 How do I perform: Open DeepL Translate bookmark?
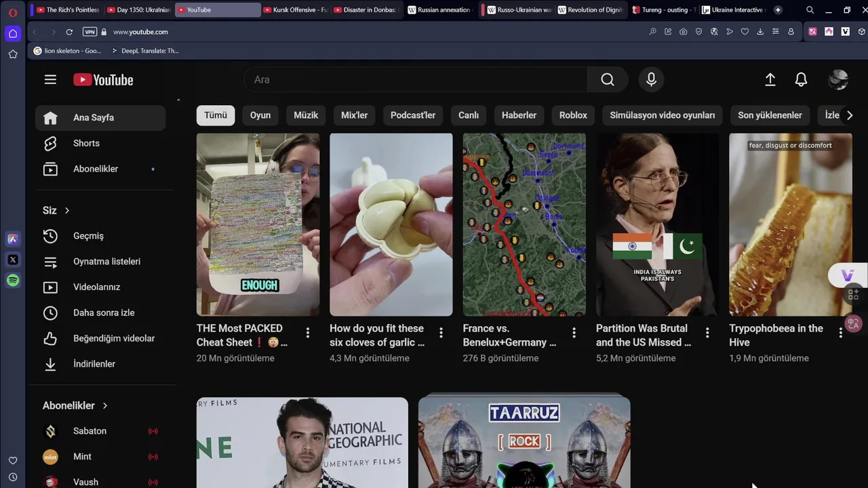click(145, 51)
